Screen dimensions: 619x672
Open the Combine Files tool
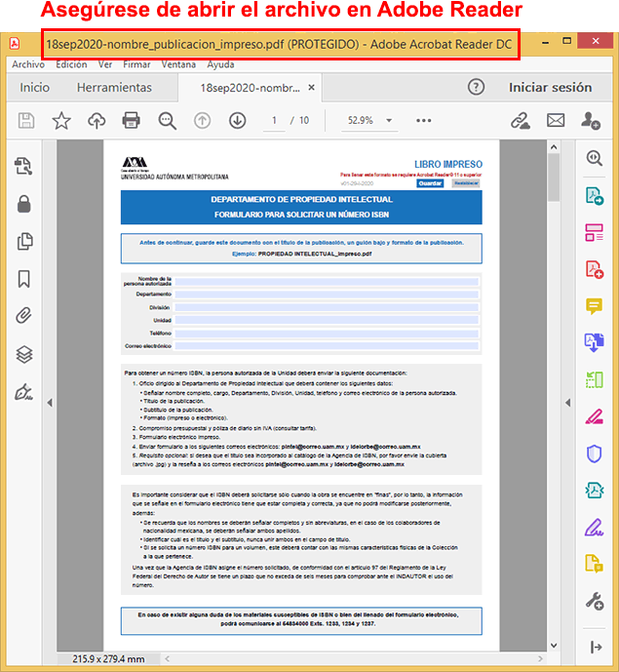click(595, 343)
